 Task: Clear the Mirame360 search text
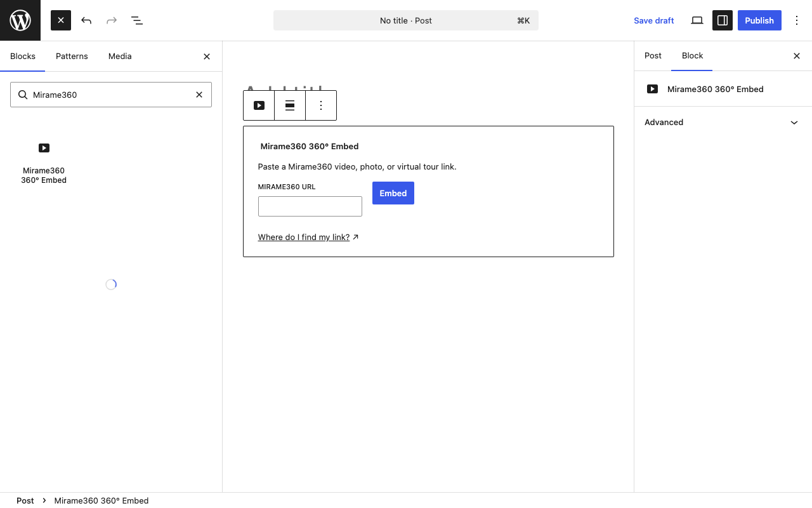point(199,95)
